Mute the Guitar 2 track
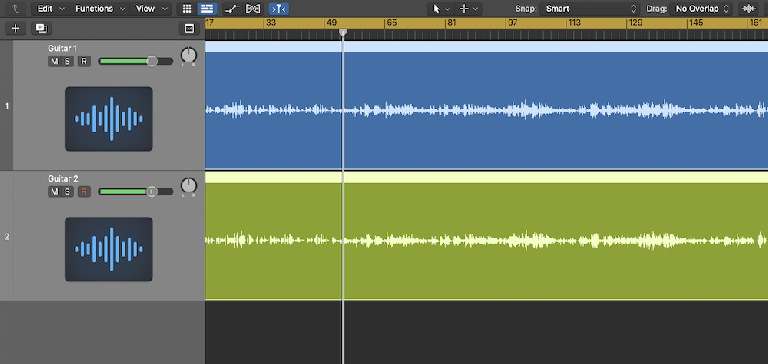Viewport: 768px width, 364px height. click(x=54, y=192)
